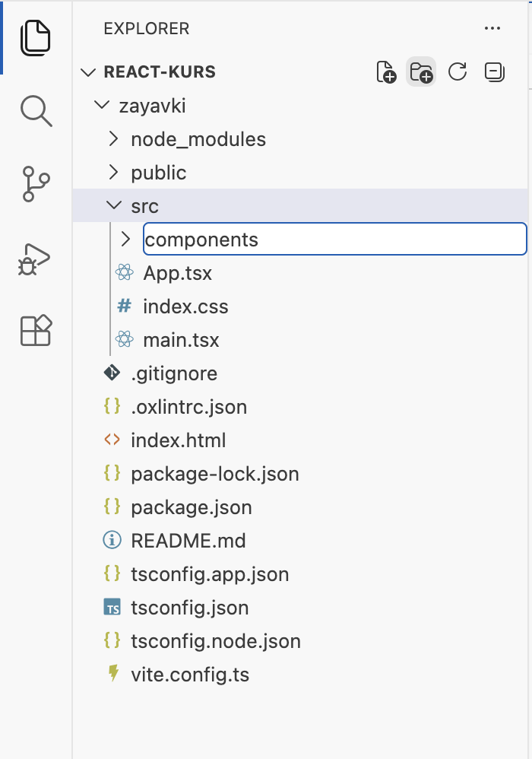Click the info icon of README.md

pyautogui.click(x=112, y=540)
